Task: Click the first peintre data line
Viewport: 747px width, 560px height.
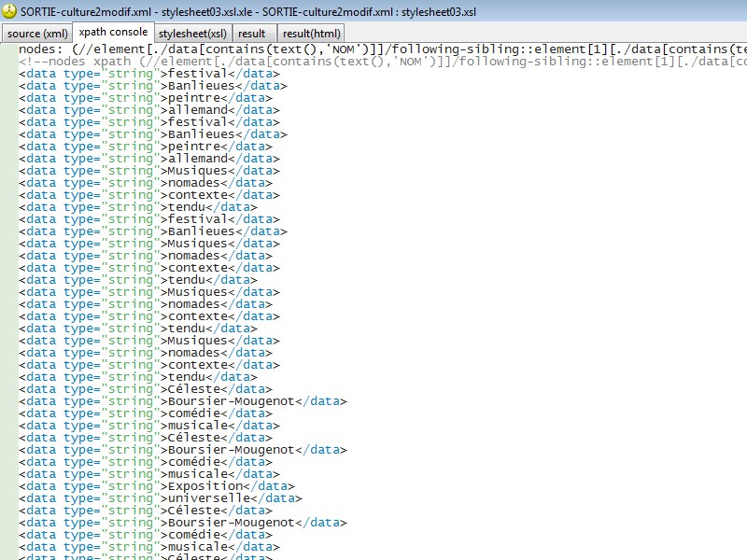Action: tap(140, 98)
